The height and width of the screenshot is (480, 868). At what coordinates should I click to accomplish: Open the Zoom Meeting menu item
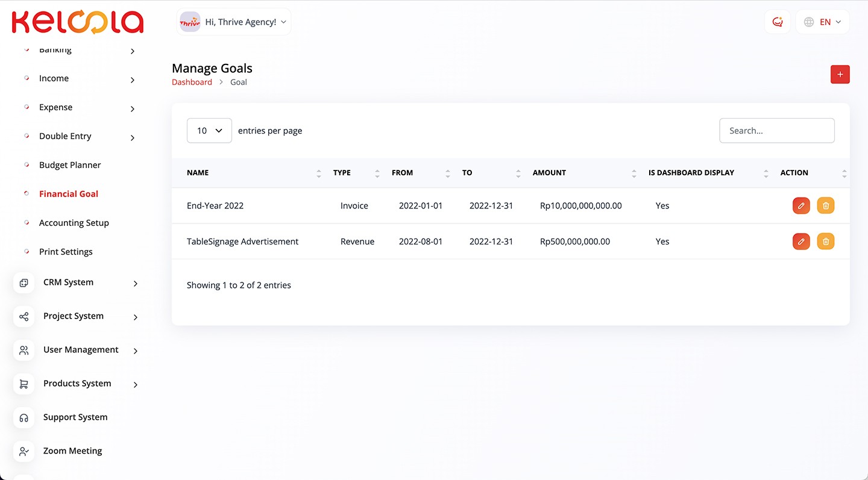point(72,450)
